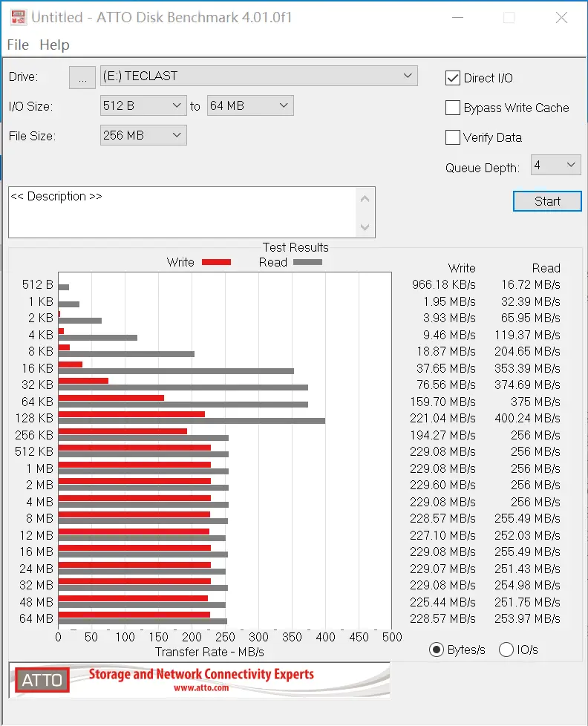Select the Bytes/s radio button
Viewport: 588px width, 726px height.
pyautogui.click(x=436, y=650)
